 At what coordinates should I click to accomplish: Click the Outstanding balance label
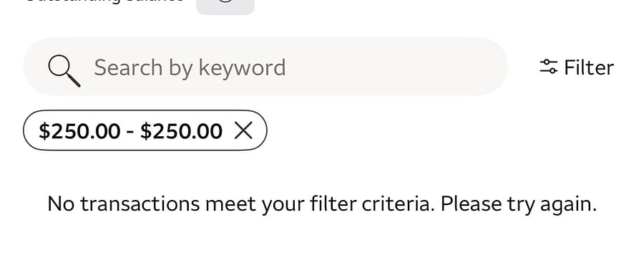pyautogui.click(x=104, y=1)
